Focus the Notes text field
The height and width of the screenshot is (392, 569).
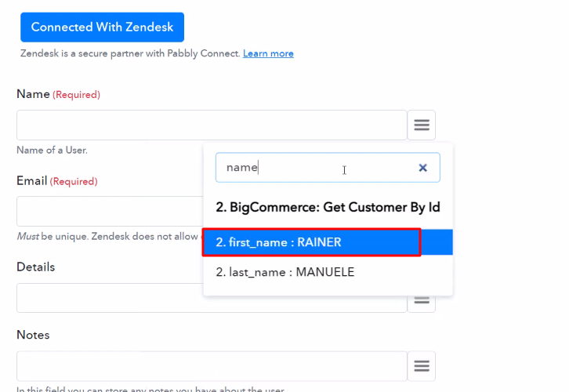coord(212,366)
